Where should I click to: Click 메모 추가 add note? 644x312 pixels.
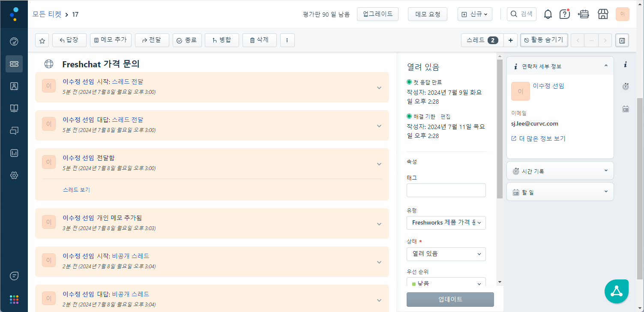click(x=111, y=40)
